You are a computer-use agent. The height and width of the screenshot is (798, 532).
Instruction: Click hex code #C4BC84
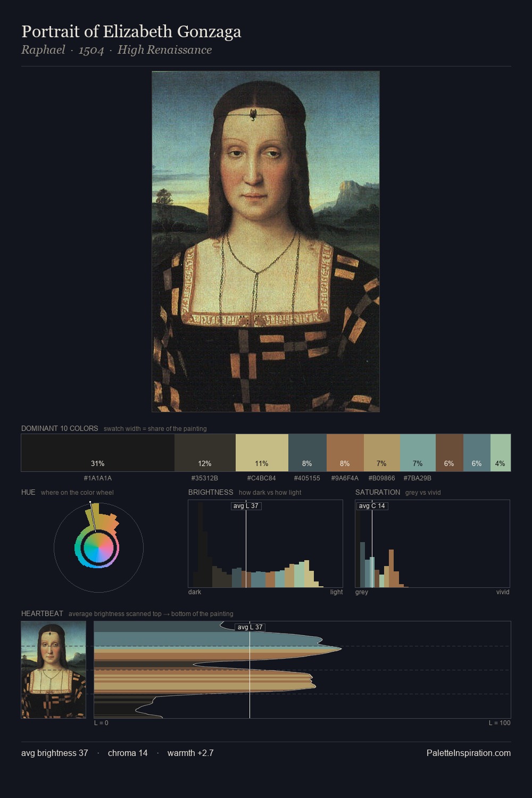click(262, 478)
